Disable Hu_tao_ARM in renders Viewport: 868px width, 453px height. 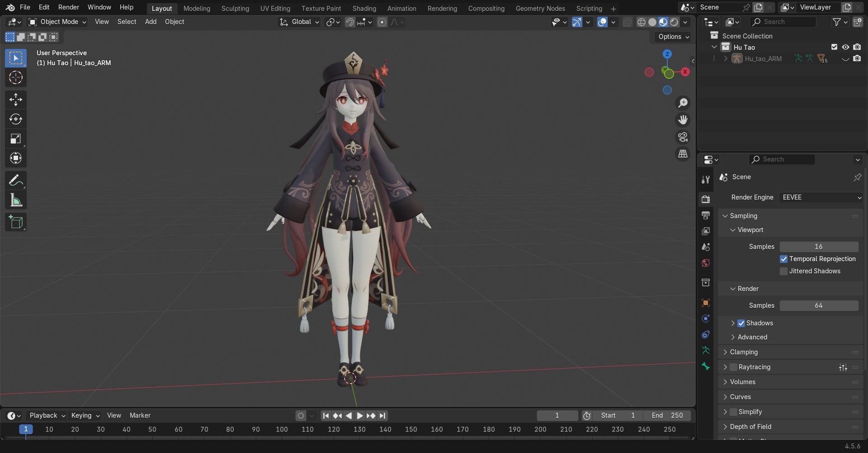[857, 58]
